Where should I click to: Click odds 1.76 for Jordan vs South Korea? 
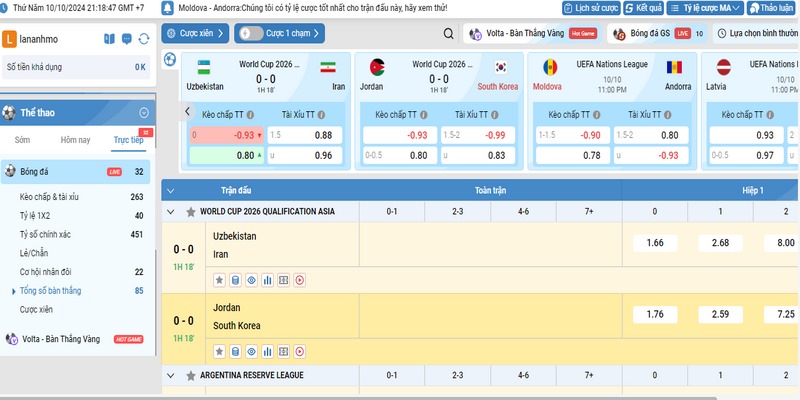[x=655, y=314]
